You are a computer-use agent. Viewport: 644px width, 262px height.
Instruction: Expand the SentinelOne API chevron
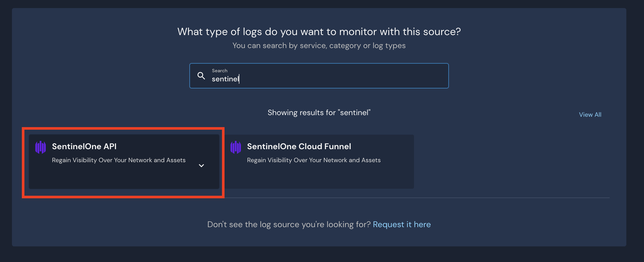201,166
